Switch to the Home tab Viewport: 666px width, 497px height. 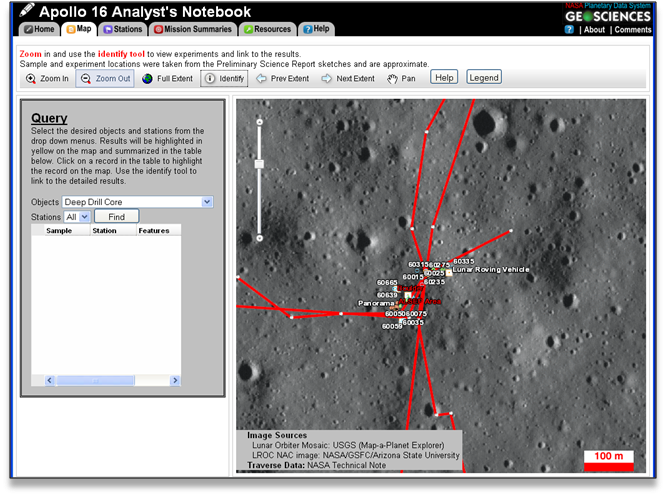pyautogui.click(x=38, y=29)
